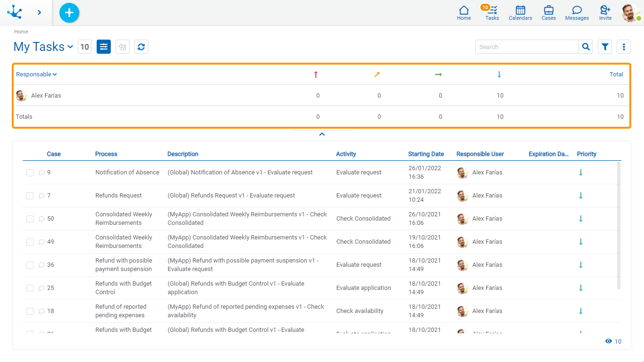The height and width of the screenshot is (362, 644).
Task: Sort by the Starting Date column header
Action: coord(426,154)
